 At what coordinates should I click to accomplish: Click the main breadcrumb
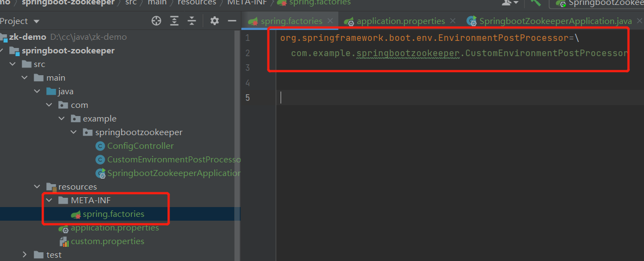coord(157,3)
